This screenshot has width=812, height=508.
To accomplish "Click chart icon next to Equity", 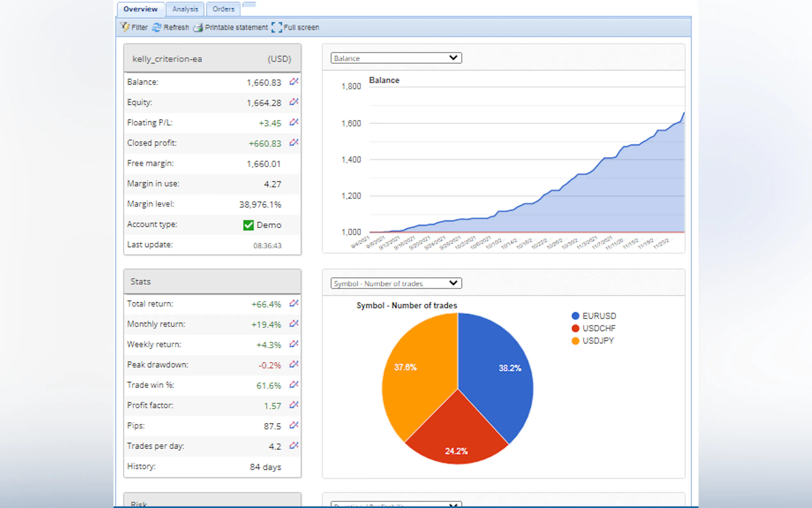I will 294,102.
